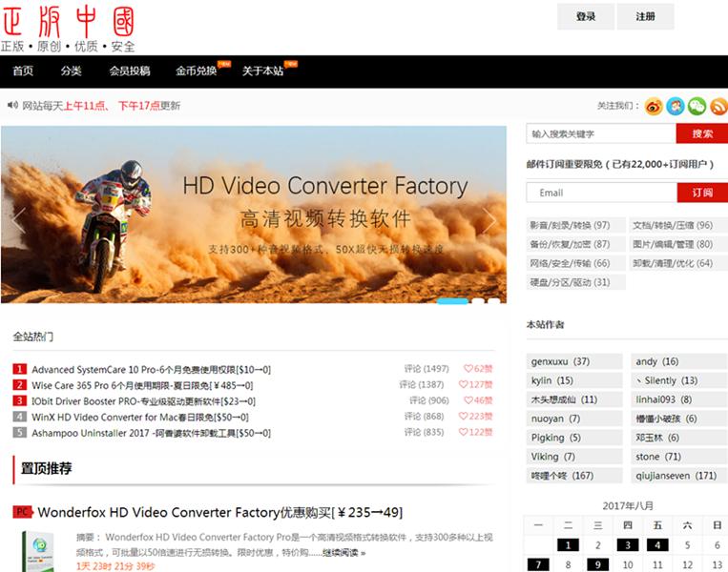This screenshot has height=572, width=728.
Task: Open the Wonderfox HD Video Converter Factory headline
Action: click(x=220, y=512)
